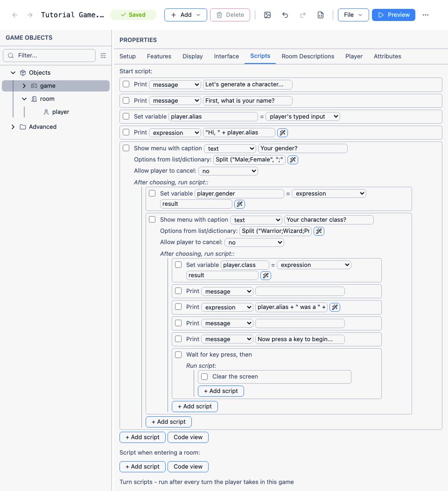Screen dimensions: 448x491
Task: Open the File dropdown menu
Action: tap(353, 15)
